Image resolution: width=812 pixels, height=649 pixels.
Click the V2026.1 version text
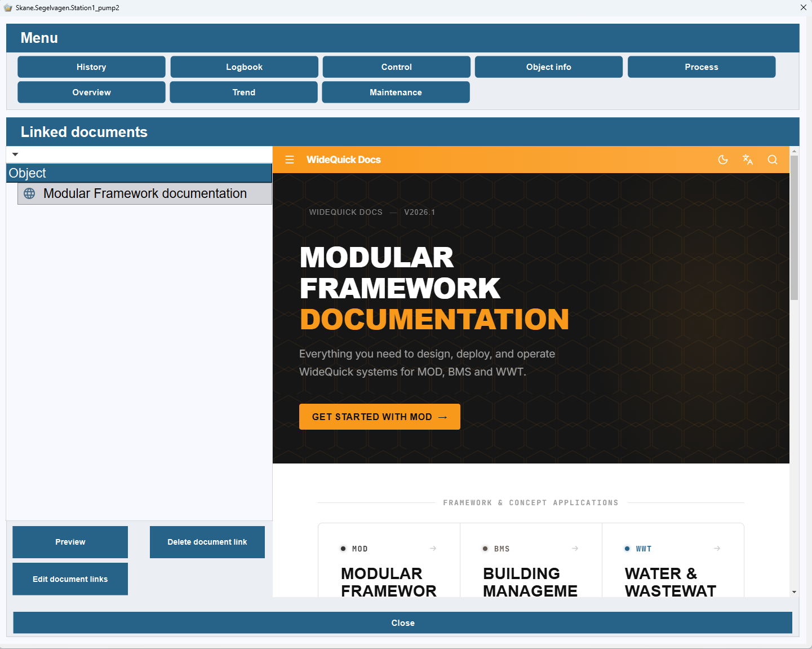click(x=419, y=212)
